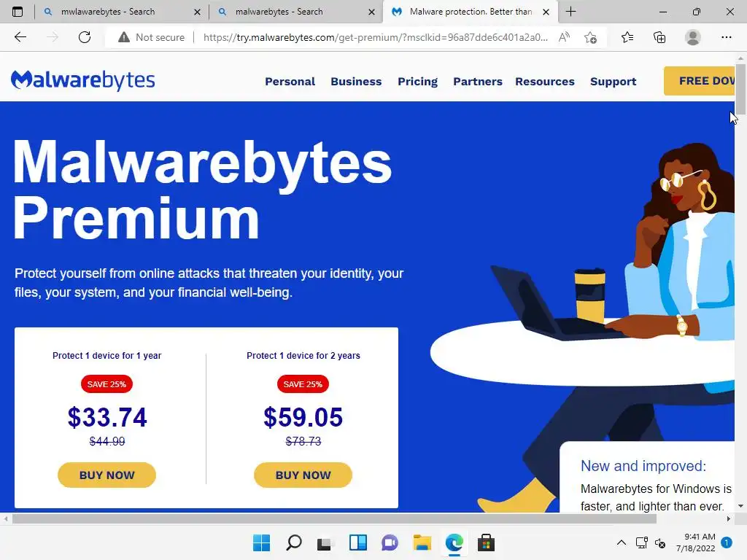
Task: Click the address bar URL field
Action: 376,37
